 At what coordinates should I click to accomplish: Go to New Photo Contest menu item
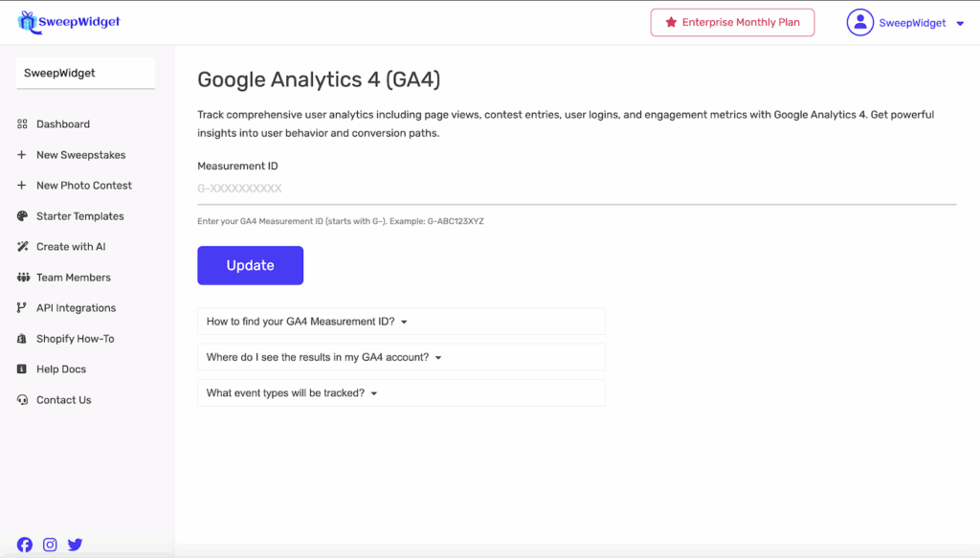click(x=83, y=186)
